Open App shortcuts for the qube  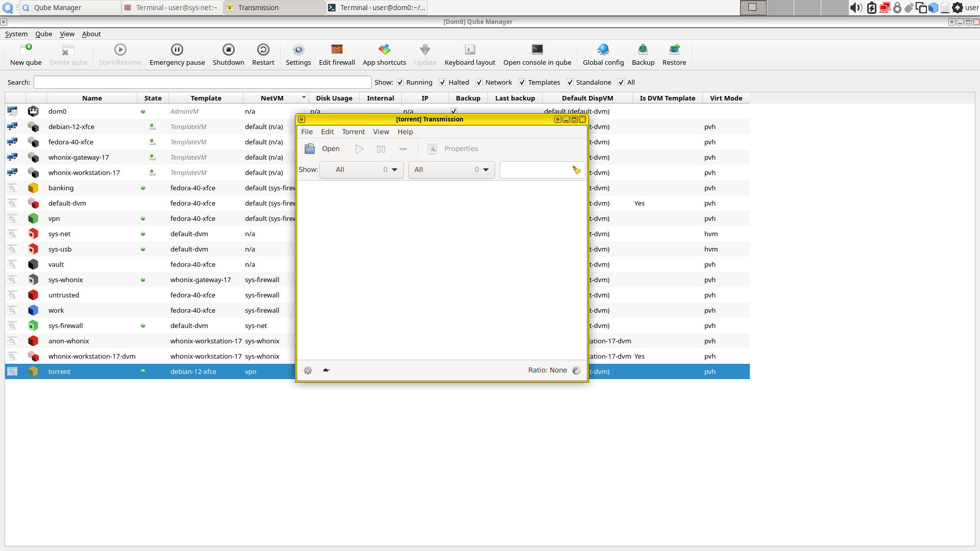(x=384, y=49)
